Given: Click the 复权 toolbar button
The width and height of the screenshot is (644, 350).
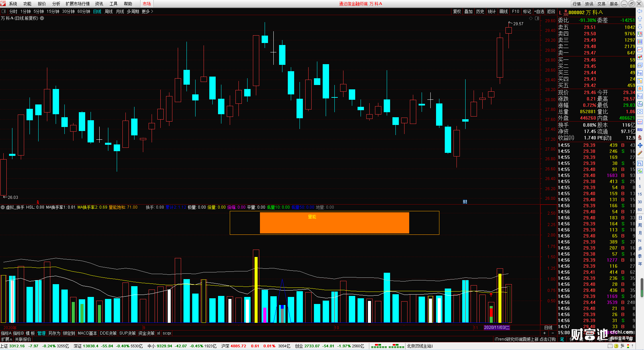Looking at the screenshot, I should pyautogui.click(x=457, y=11).
